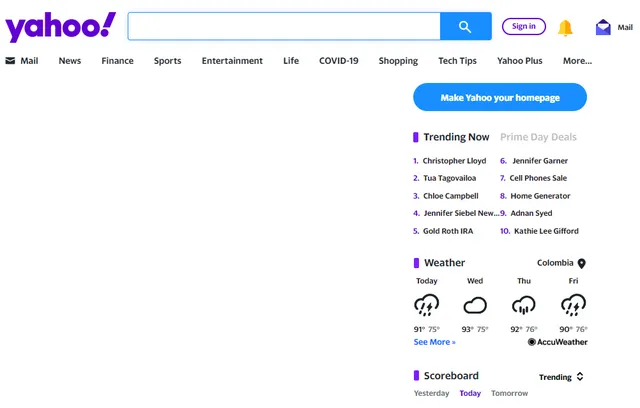
Task: Open trending topic Christopher Lloyd
Action: click(x=454, y=161)
